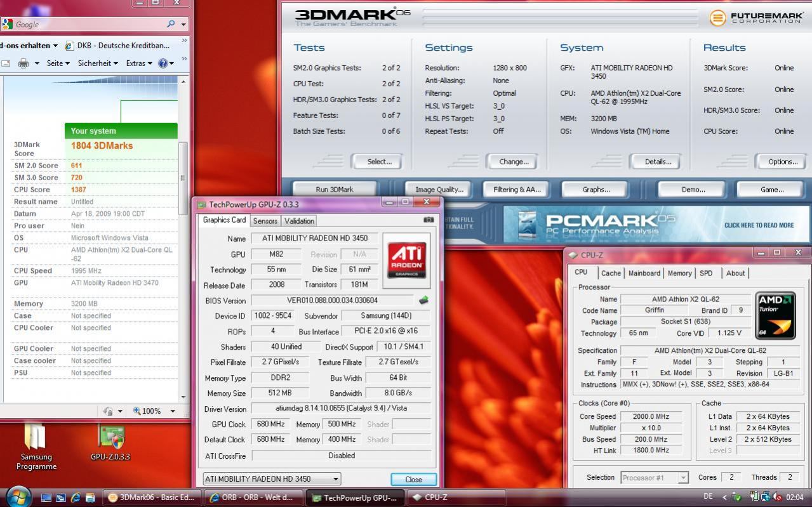The height and width of the screenshot is (507, 812).
Task: Switch to ORB browser taskbar button
Action: coord(253,497)
